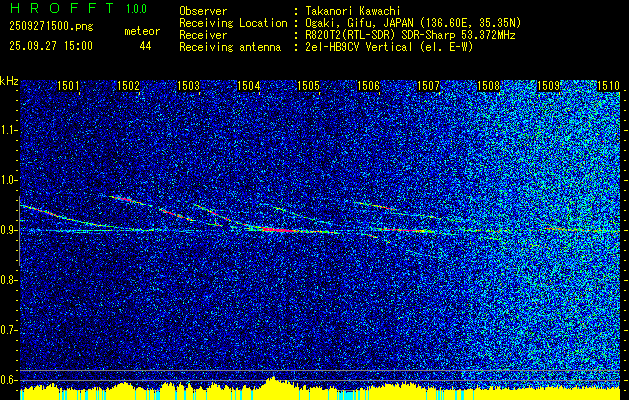This screenshot has height=400, width=629.
Task: Click the 1.1 kHz axis label
Action: pyautogui.click(x=8, y=130)
